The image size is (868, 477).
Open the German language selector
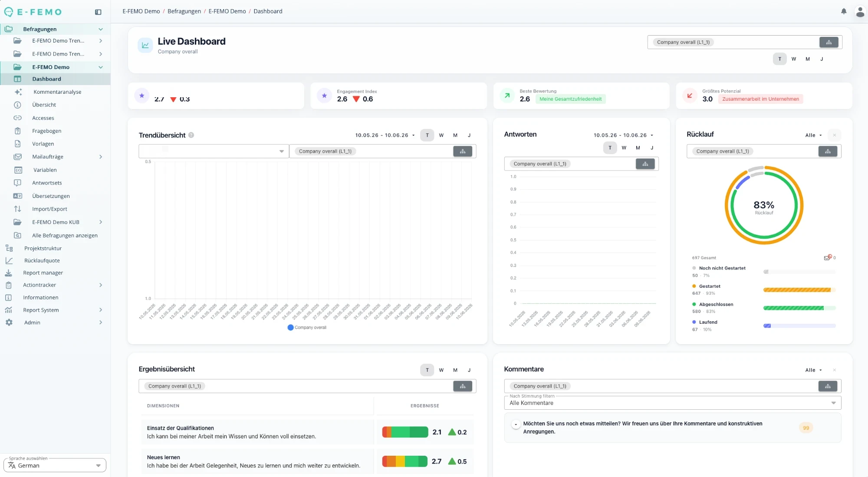(x=55, y=465)
